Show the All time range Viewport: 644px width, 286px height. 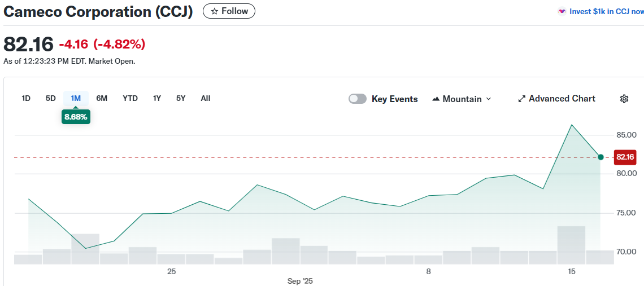pos(206,99)
